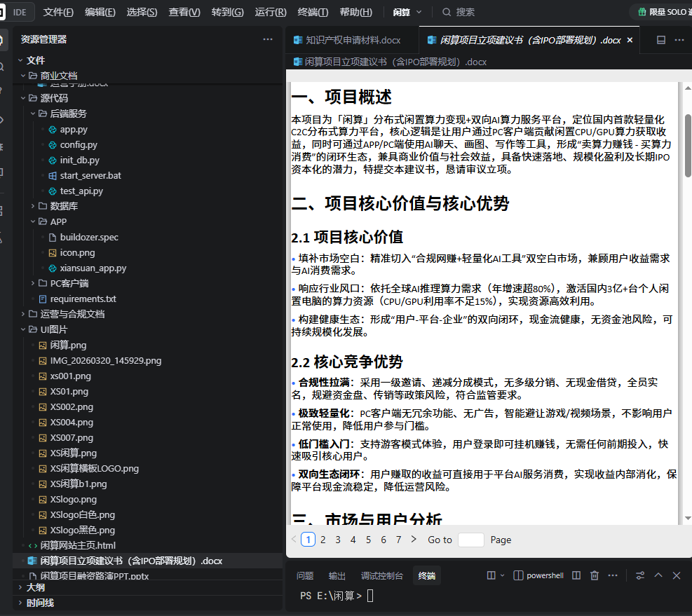The image size is (692, 616).
Task: Open the 运行(R) menu
Action: [271, 12]
